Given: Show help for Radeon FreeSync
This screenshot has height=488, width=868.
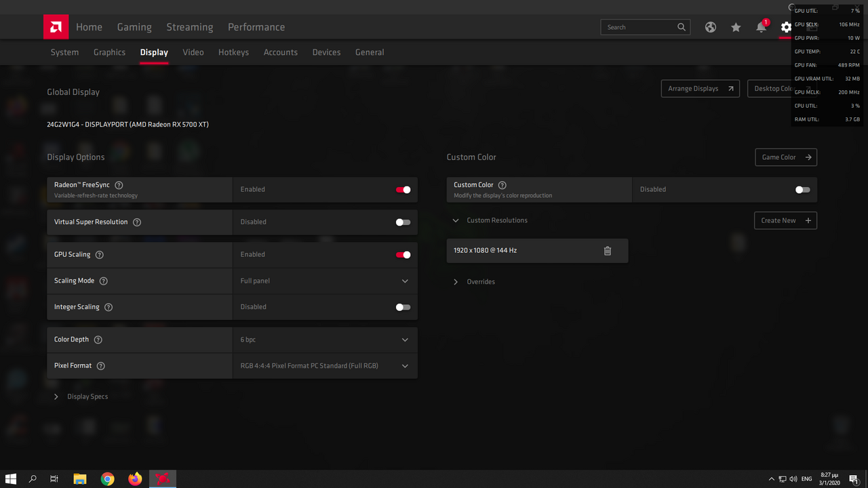Looking at the screenshot, I should pos(119,185).
